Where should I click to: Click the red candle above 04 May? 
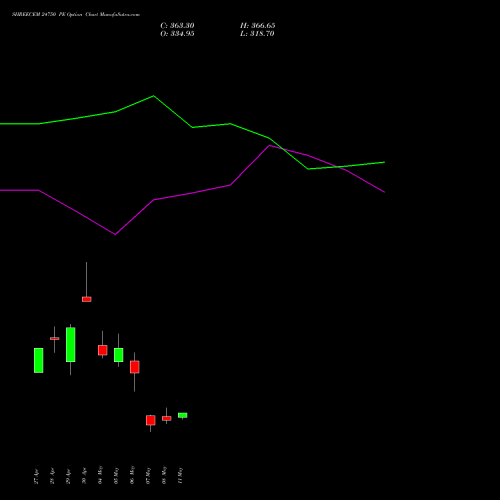(x=103, y=350)
